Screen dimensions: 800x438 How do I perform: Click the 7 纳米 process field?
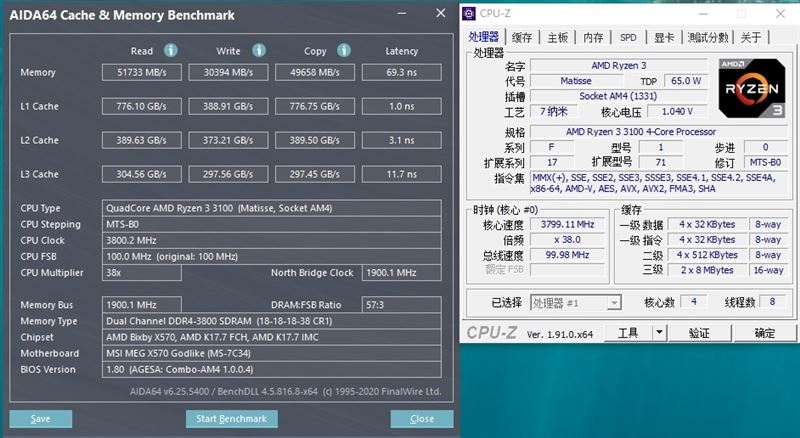(554, 111)
